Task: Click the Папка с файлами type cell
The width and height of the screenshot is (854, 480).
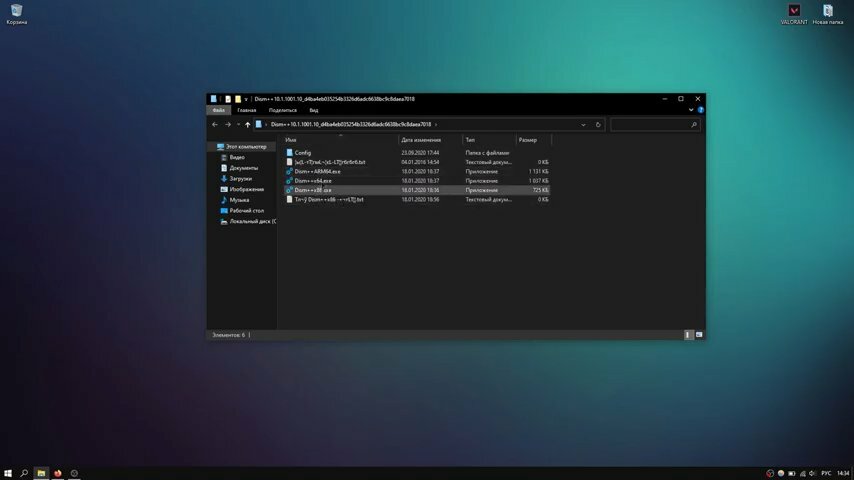Action: tap(487, 153)
